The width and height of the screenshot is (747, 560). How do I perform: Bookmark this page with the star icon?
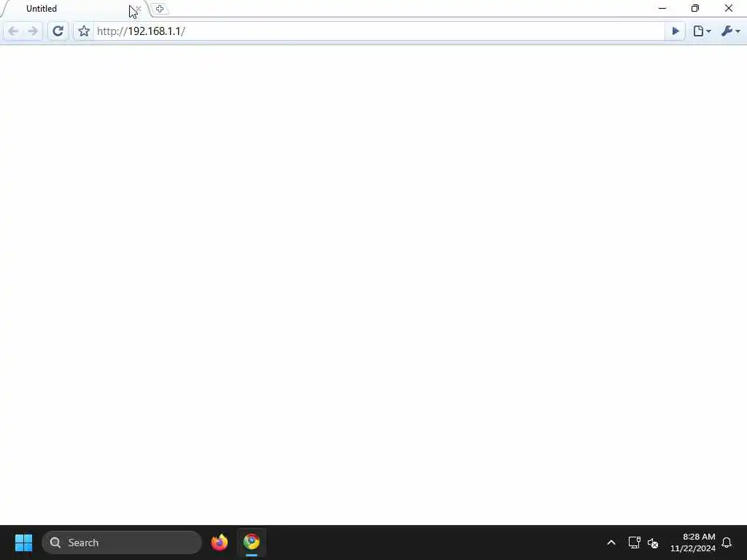84,31
